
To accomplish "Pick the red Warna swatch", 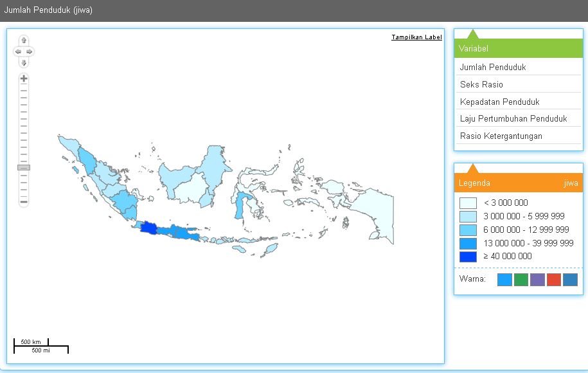I will [x=554, y=280].
